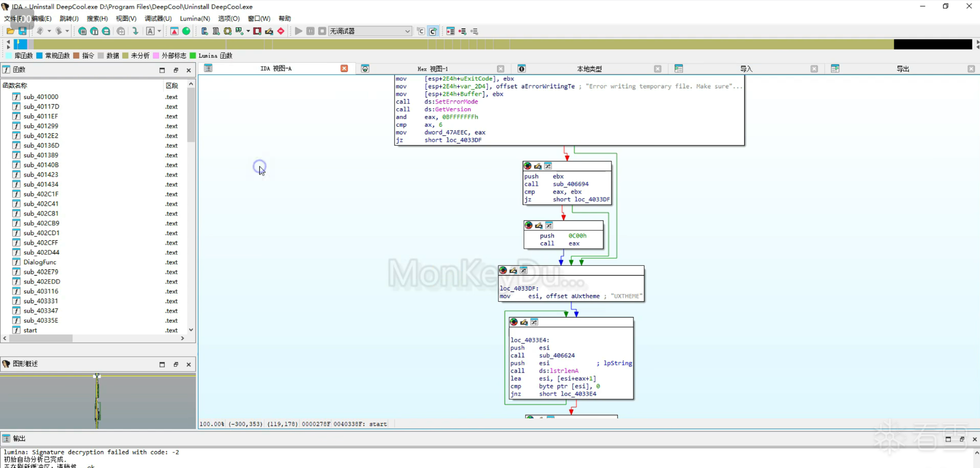Click the graph overview thumbnail
Viewport: 980px width, 468px height.
point(97,401)
